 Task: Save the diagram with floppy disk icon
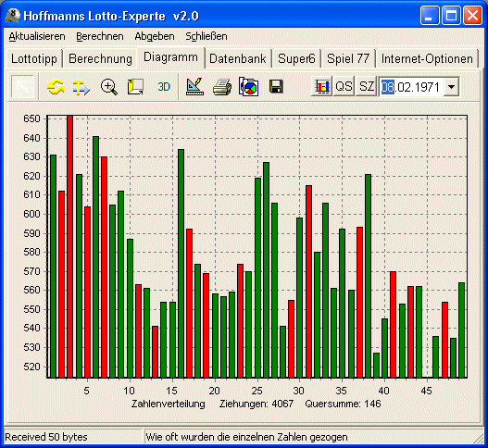point(276,86)
